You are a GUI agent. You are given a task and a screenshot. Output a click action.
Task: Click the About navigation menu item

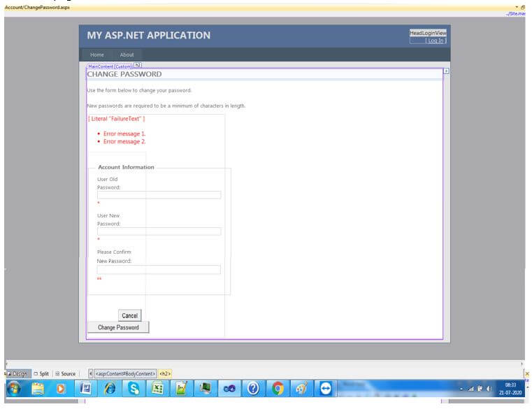[x=127, y=55]
